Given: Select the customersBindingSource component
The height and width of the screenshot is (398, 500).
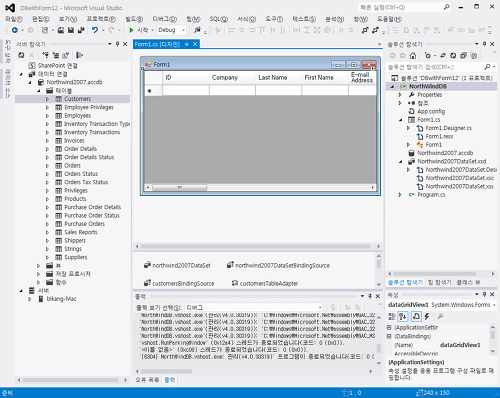Looking at the screenshot, I should [179, 283].
